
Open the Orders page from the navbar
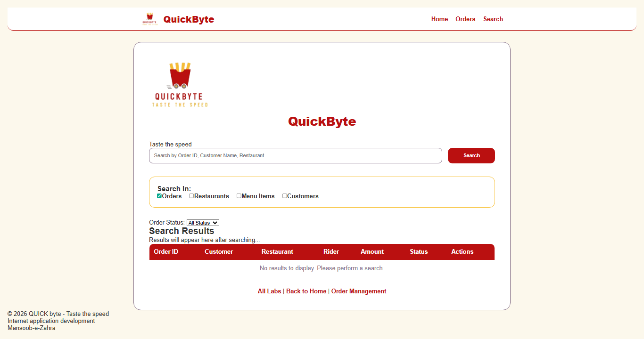465,19
